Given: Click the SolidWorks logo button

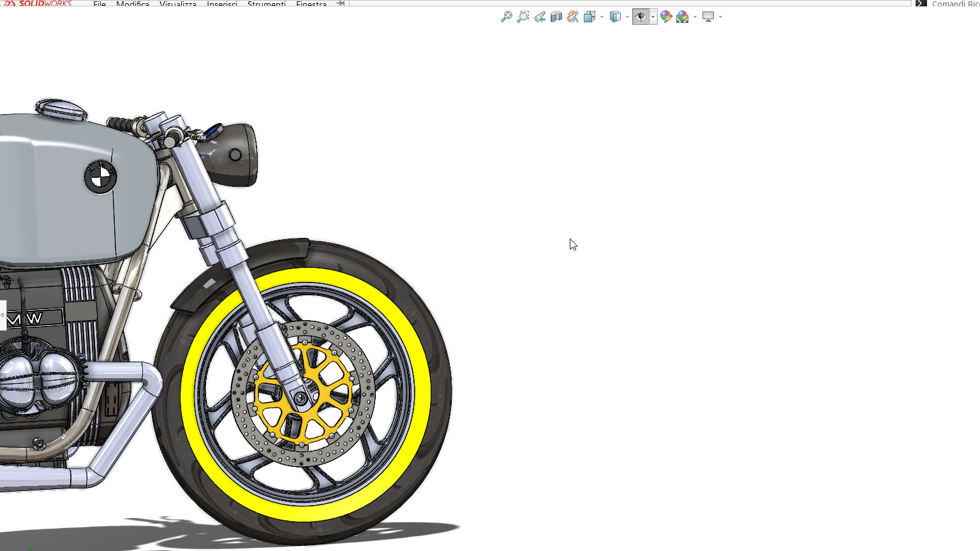Looking at the screenshot, I should pos(38,3).
